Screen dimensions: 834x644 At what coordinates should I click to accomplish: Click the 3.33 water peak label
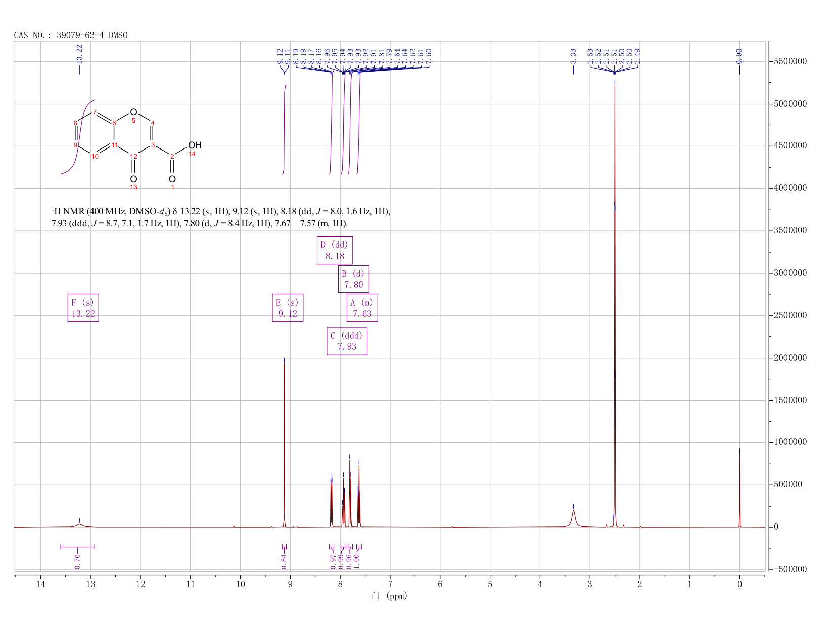[573, 56]
